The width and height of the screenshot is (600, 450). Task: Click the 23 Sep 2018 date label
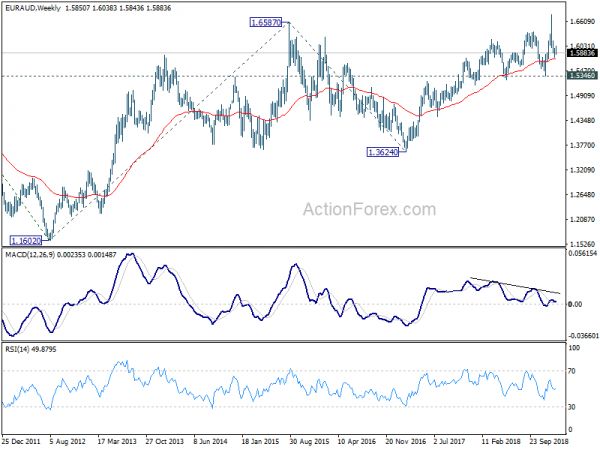coord(549,442)
